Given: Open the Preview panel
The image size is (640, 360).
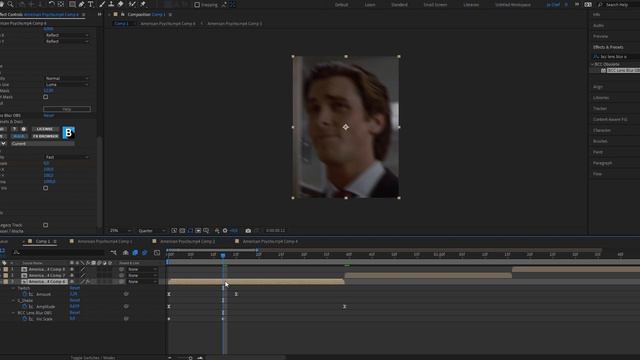Looking at the screenshot, I should coord(600,36).
